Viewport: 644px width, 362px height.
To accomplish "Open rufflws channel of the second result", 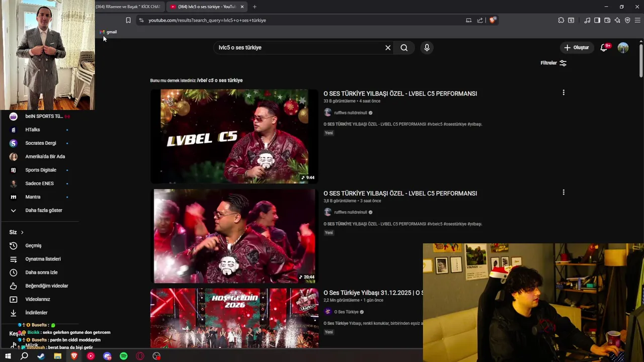I will pos(351,212).
